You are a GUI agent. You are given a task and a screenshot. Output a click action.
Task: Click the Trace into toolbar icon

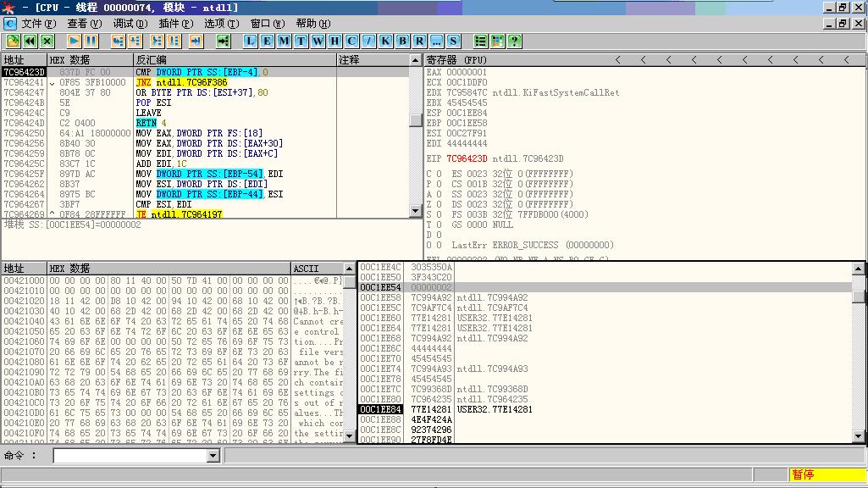click(x=158, y=41)
